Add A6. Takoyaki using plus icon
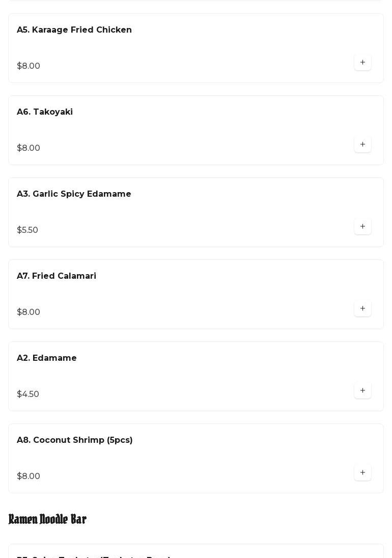Image resolution: width=392 pixels, height=558 pixels. point(362,145)
